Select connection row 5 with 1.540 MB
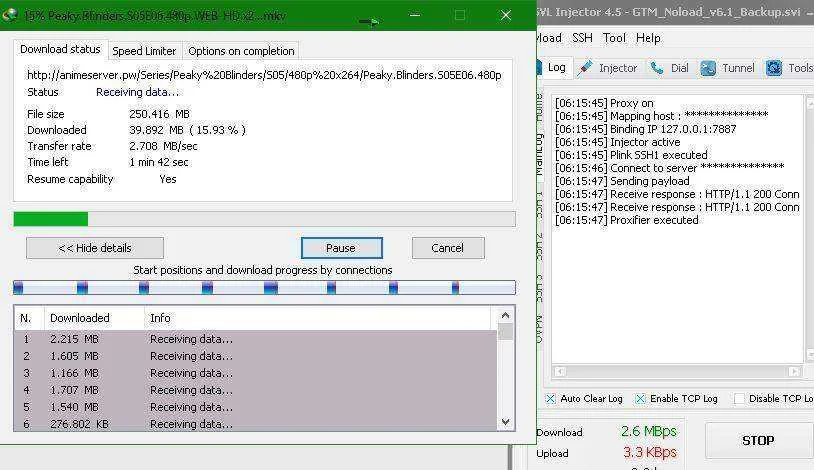The width and height of the screenshot is (814, 470). tap(255, 407)
